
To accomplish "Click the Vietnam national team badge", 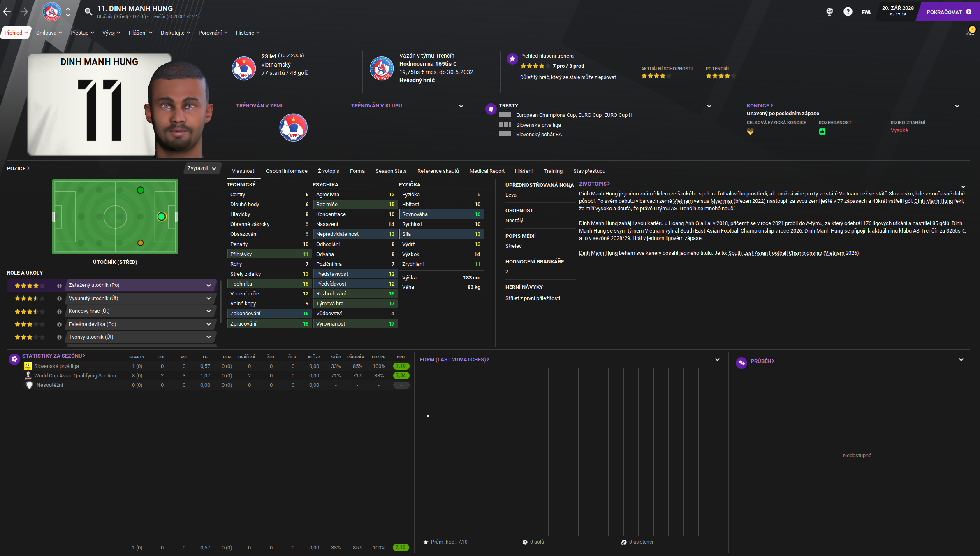I will (x=244, y=68).
